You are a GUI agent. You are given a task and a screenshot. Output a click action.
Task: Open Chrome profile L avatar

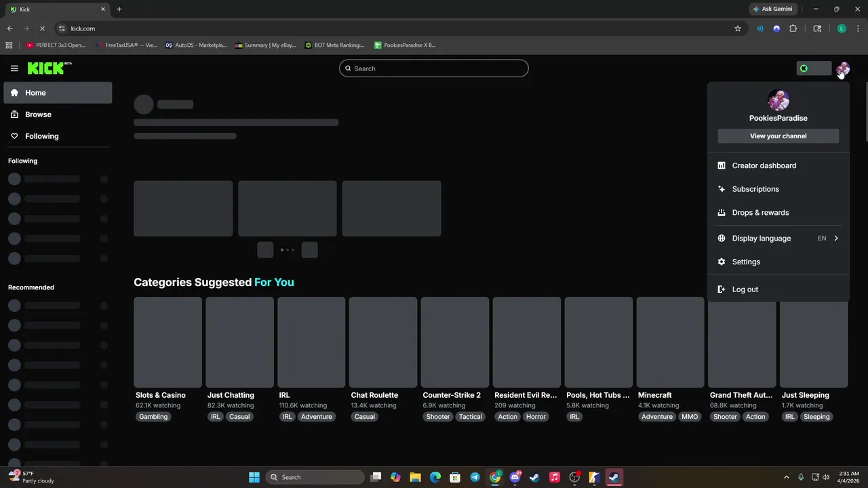[842, 28]
